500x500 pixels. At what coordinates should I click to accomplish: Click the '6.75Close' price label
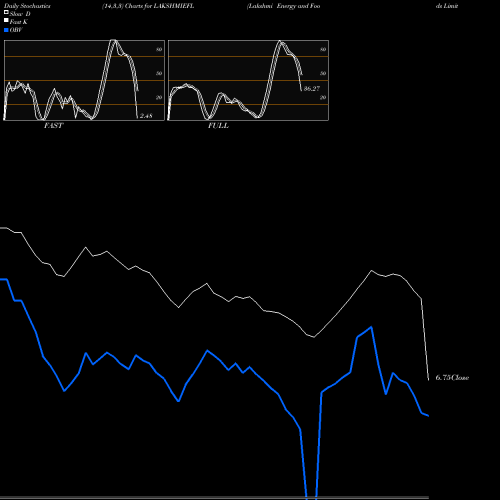pyautogui.click(x=452, y=378)
